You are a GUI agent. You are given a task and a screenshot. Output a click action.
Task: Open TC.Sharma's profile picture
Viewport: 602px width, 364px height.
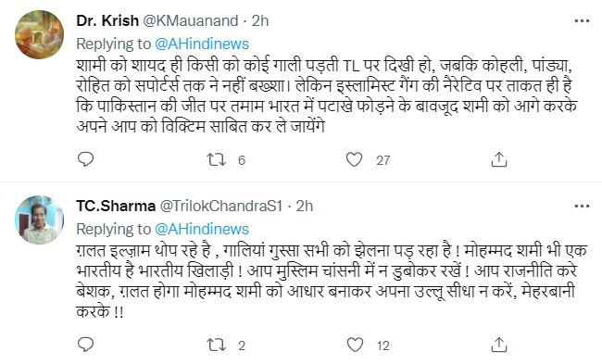point(39,220)
